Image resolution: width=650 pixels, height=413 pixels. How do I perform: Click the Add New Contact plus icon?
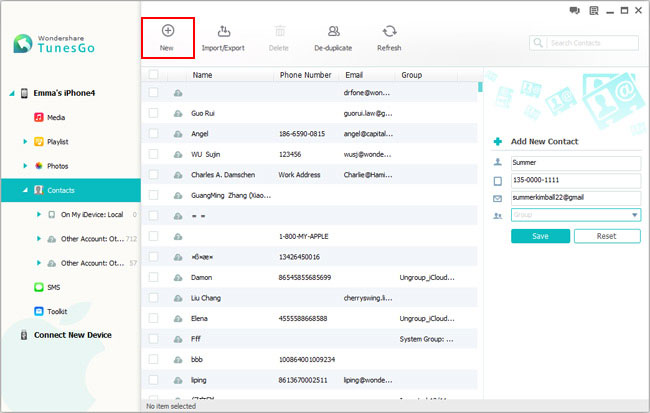point(498,142)
